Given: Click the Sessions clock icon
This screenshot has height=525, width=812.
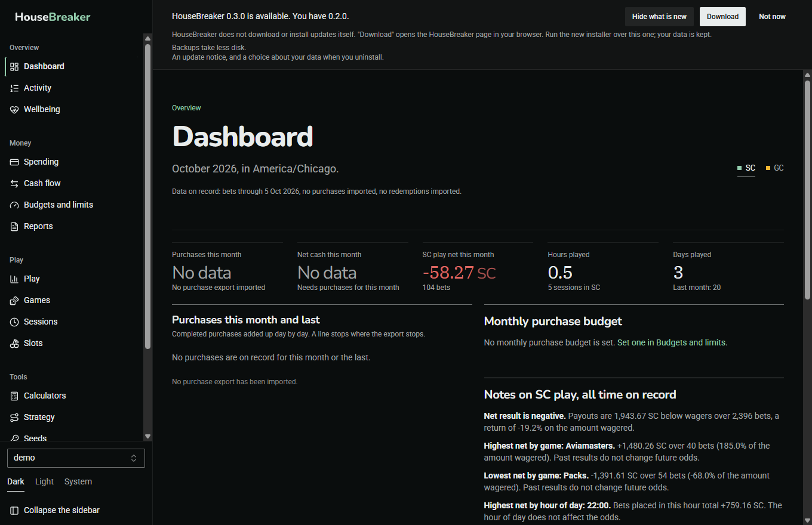Looking at the screenshot, I should [14, 322].
